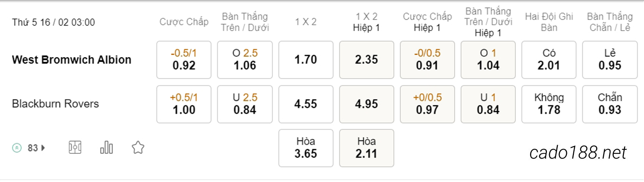
Task: Click the green circle arrow icon beside 83
Action: pyautogui.click(x=17, y=148)
